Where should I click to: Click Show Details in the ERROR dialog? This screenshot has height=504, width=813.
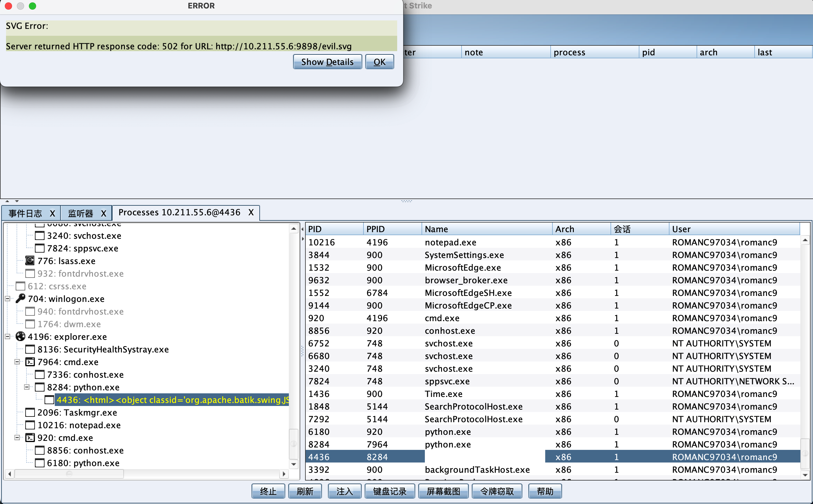click(327, 62)
